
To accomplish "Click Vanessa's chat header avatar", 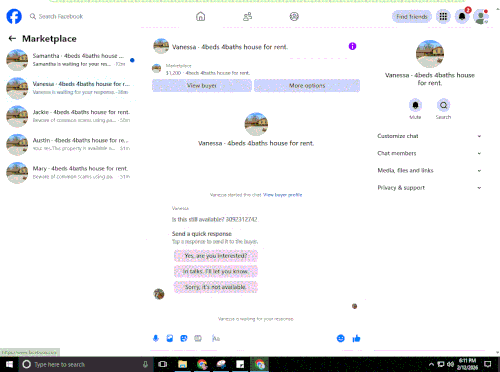I will tap(161, 46).
